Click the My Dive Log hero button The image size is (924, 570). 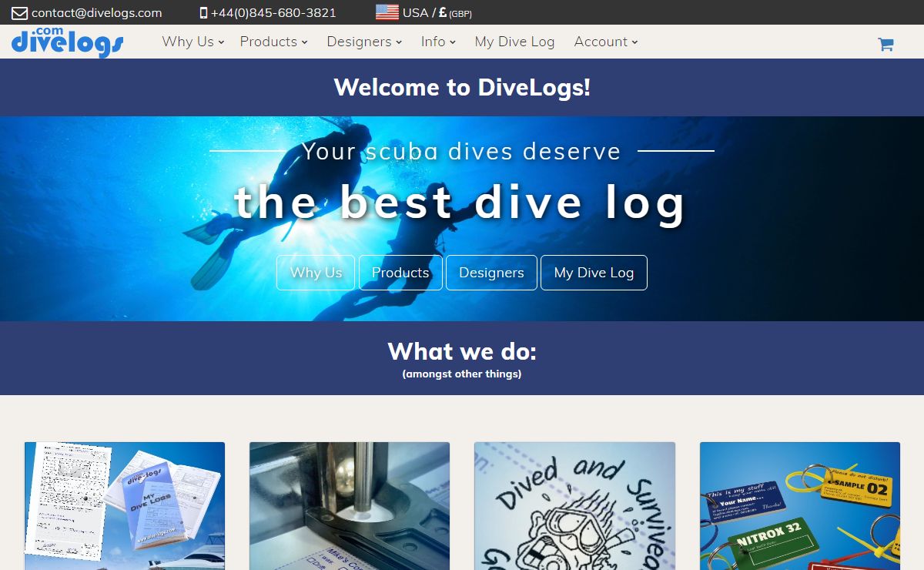594,273
